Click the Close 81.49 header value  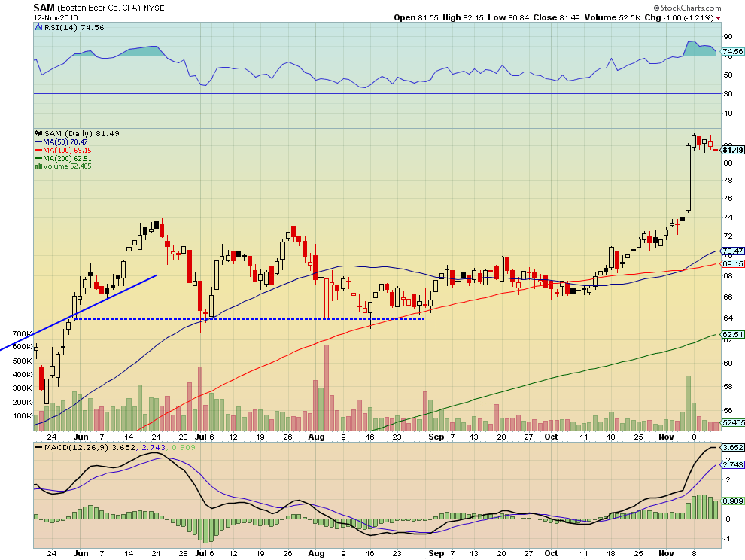[x=556, y=17]
